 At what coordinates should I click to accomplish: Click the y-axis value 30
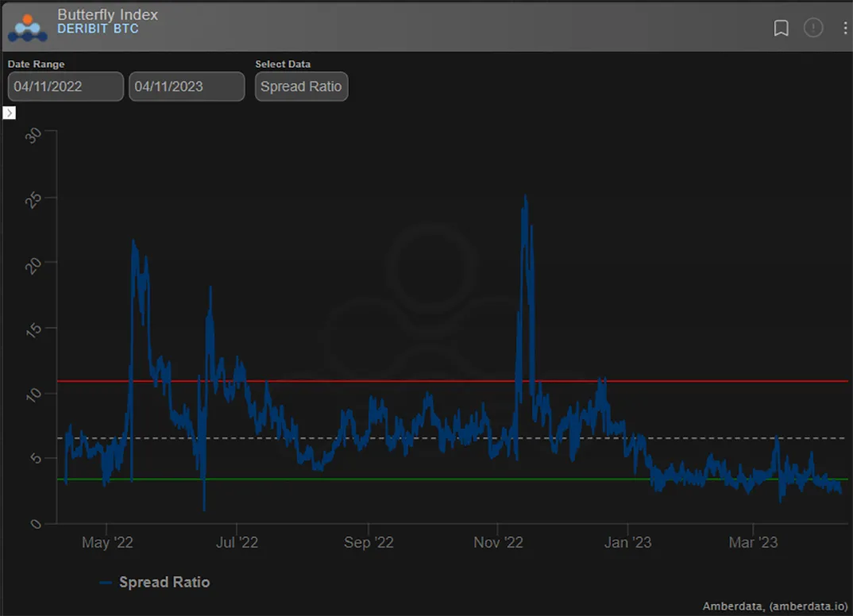(33, 135)
